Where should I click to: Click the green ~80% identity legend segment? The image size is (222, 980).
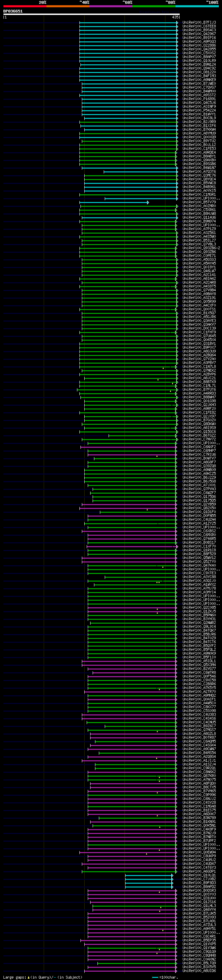pyautogui.click(x=154, y=6)
